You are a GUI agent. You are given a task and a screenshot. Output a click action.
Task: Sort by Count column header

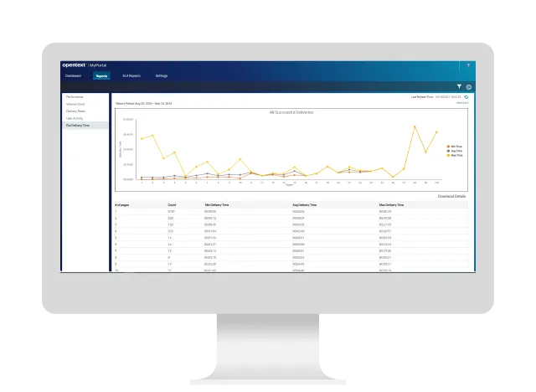click(172, 205)
